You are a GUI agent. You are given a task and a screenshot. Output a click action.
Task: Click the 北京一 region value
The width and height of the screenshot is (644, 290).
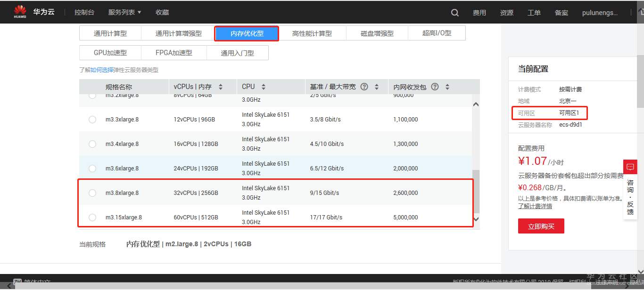568,101
